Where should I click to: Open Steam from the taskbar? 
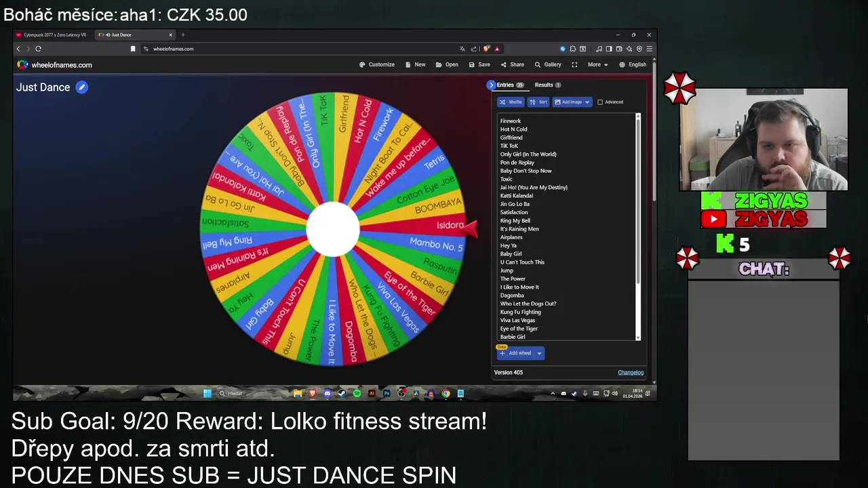pos(342,393)
